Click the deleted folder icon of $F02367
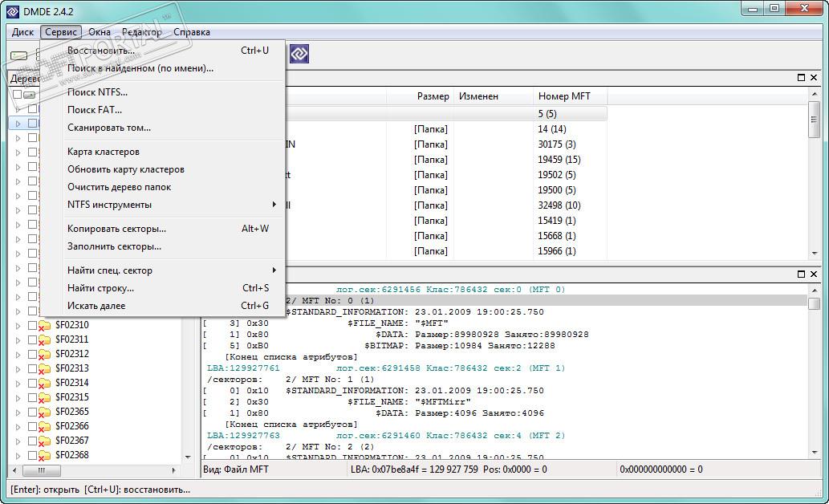Image resolution: width=829 pixels, height=504 pixels. [44, 441]
